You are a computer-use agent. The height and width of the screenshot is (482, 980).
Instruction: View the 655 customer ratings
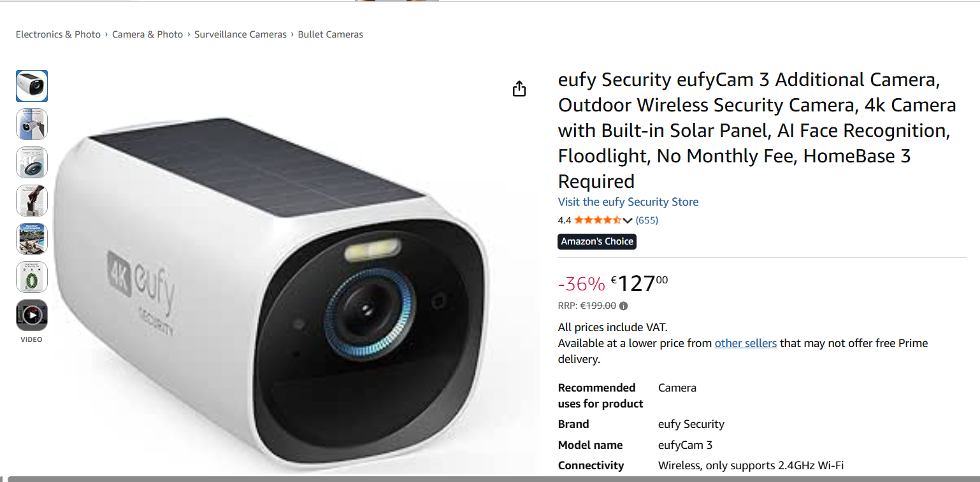coord(647,220)
